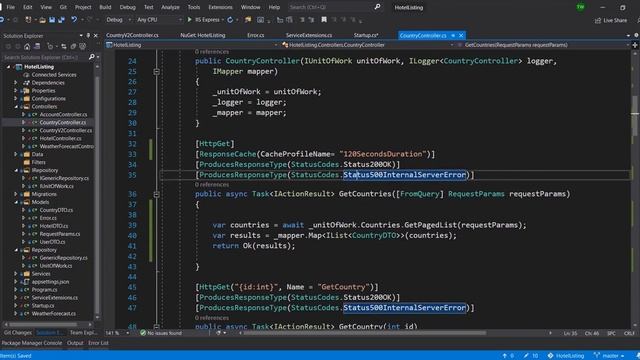This screenshot has height=360, width=640.
Task: Open the Any CPU platform dropdown
Action: click(159, 20)
